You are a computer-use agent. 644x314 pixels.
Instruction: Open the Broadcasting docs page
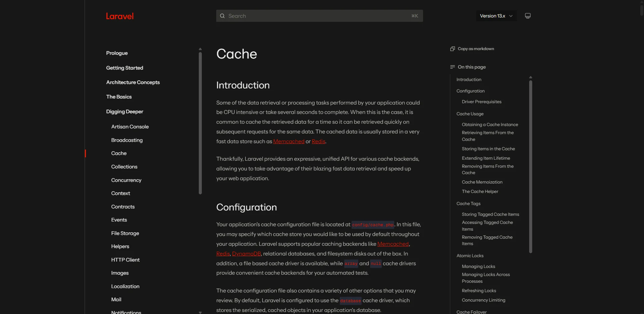click(x=127, y=140)
